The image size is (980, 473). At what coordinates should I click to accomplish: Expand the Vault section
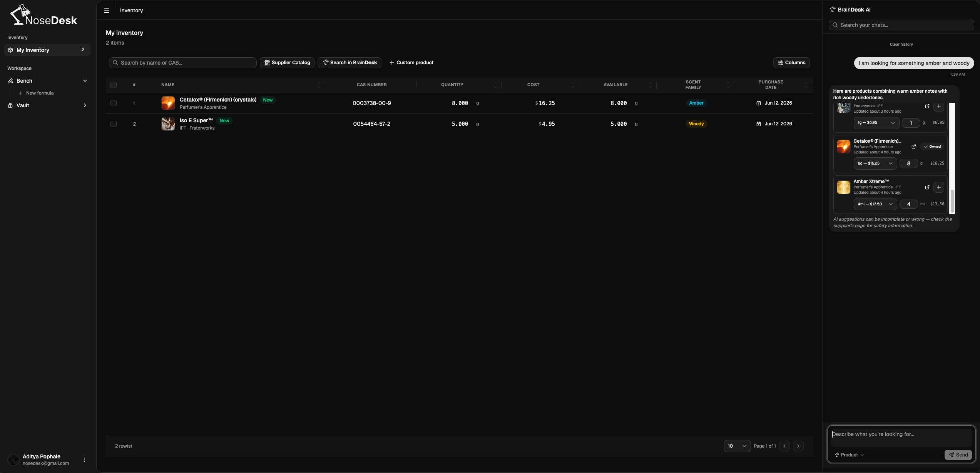(47, 105)
